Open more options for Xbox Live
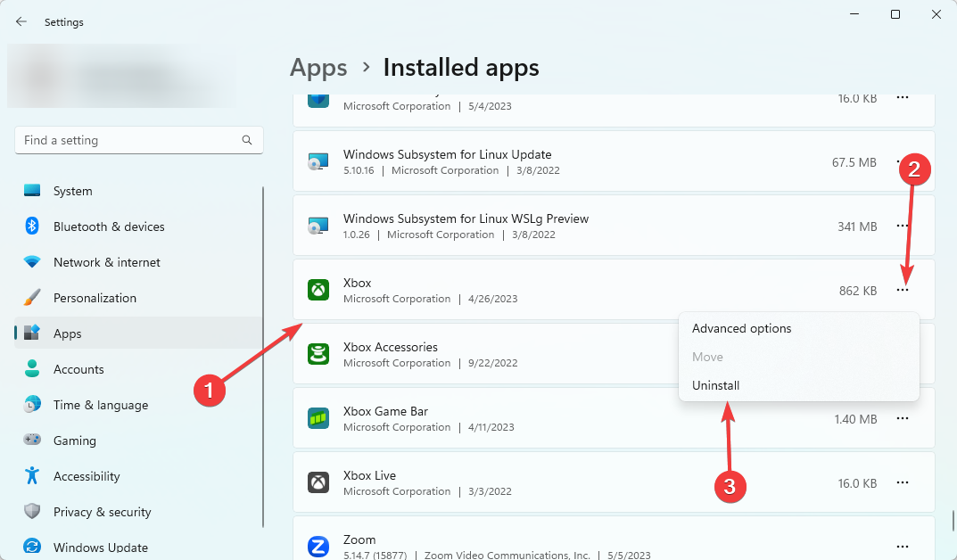 coord(903,482)
